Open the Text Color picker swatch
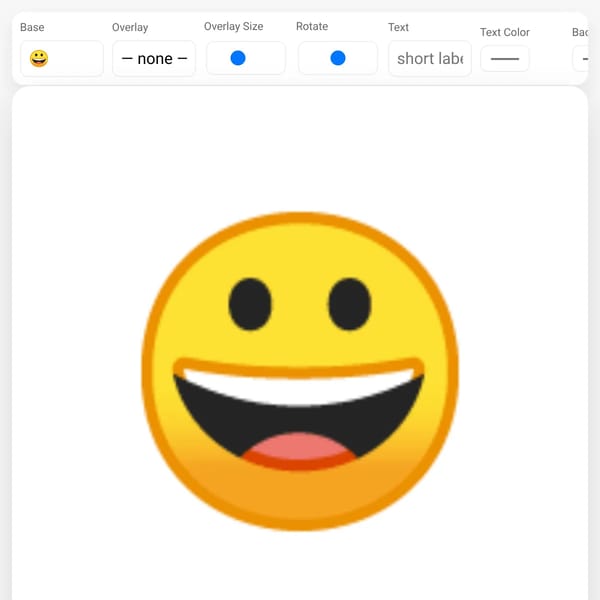This screenshot has width=600, height=600. coord(505,59)
